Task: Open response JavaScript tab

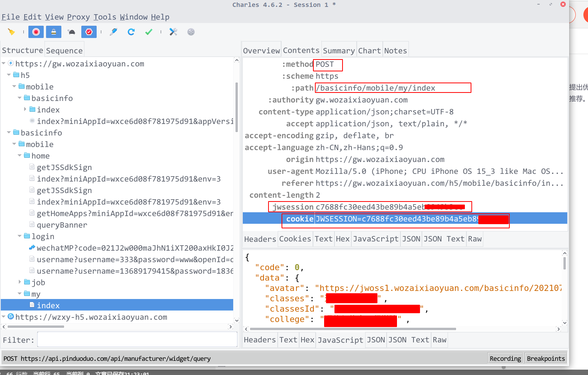Action: click(340, 340)
